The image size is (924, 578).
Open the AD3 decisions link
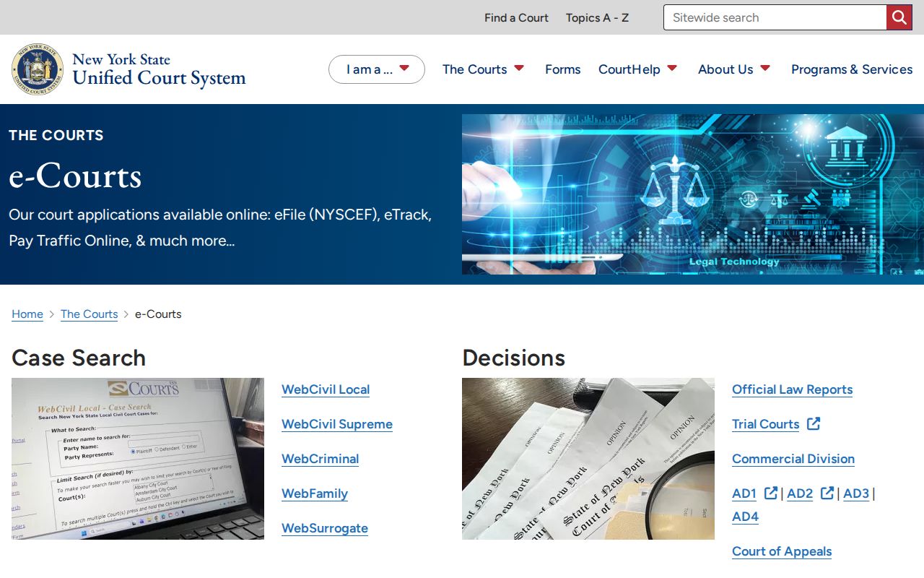(856, 493)
